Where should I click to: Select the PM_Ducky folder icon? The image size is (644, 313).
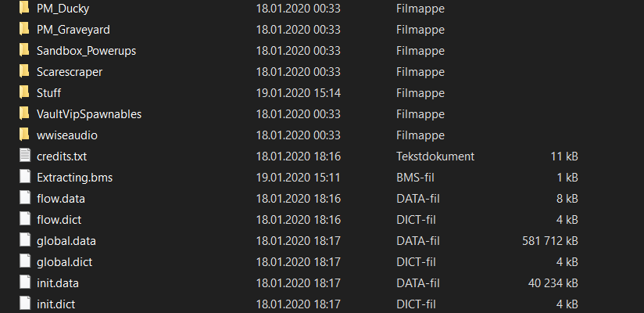tap(25, 8)
